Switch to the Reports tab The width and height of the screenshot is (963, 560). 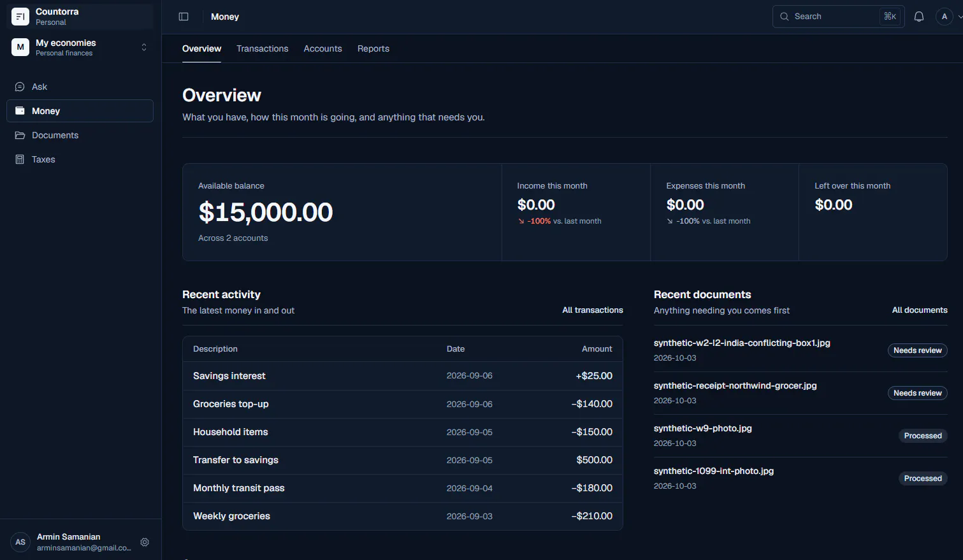point(373,48)
